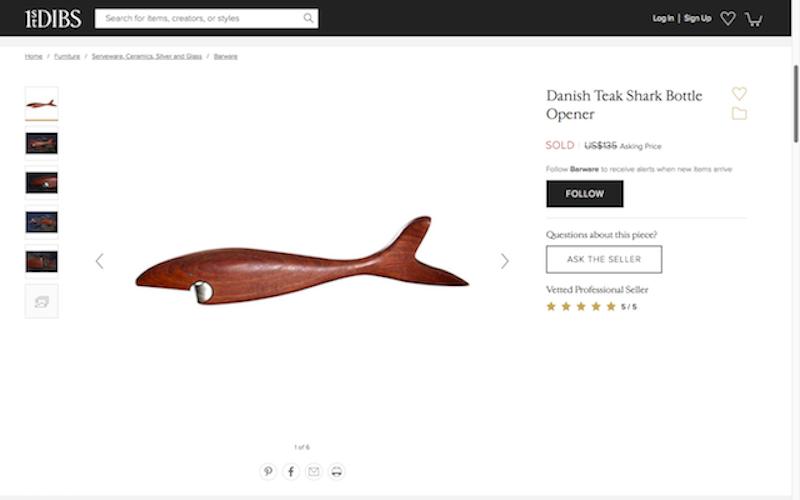Print this listing page
Viewport: 800px width, 500px height.
coord(337,471)
